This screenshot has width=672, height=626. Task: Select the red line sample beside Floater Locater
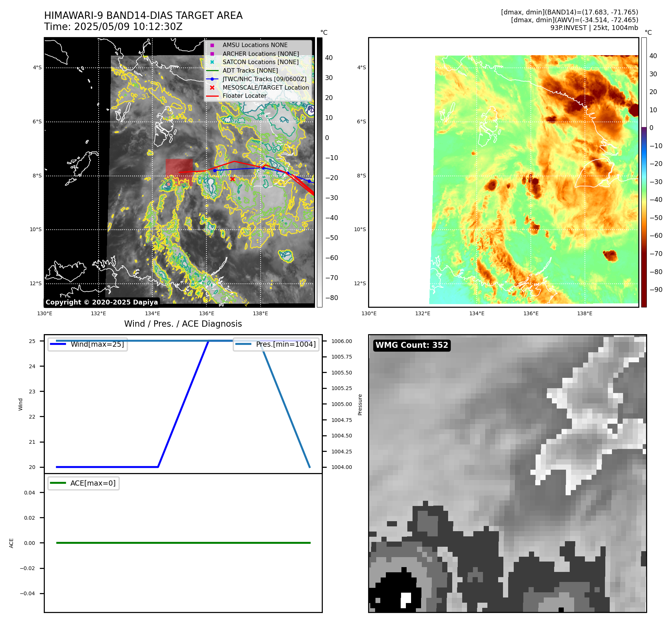pos(212,96)
